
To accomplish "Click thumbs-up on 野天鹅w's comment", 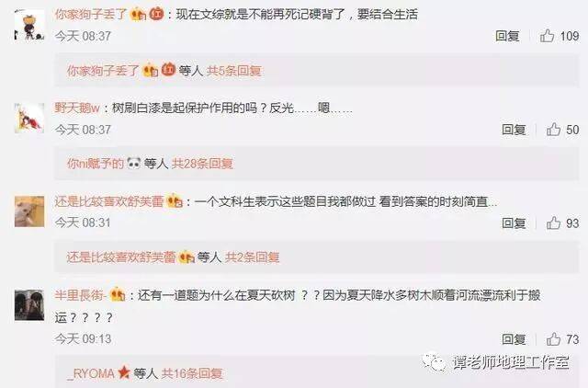I will (x=553, y=130).
